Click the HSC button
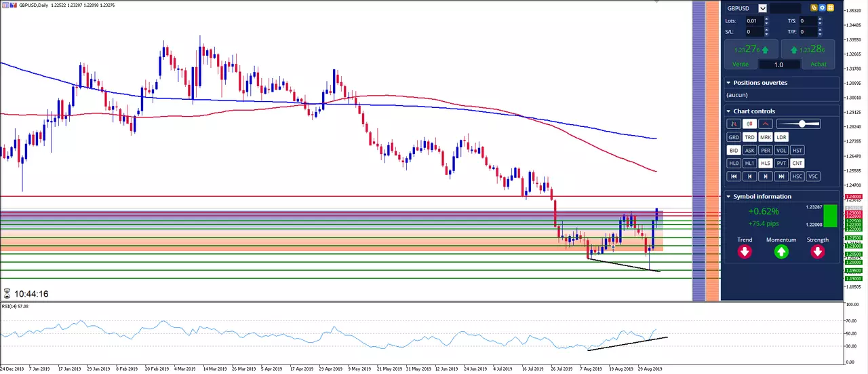The image size is (868, 374). pos(797,176)
